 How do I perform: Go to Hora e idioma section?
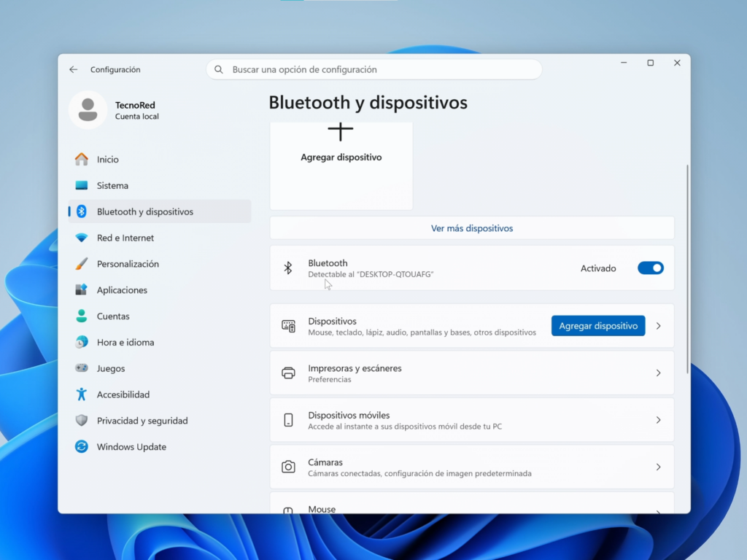[160, 342]
